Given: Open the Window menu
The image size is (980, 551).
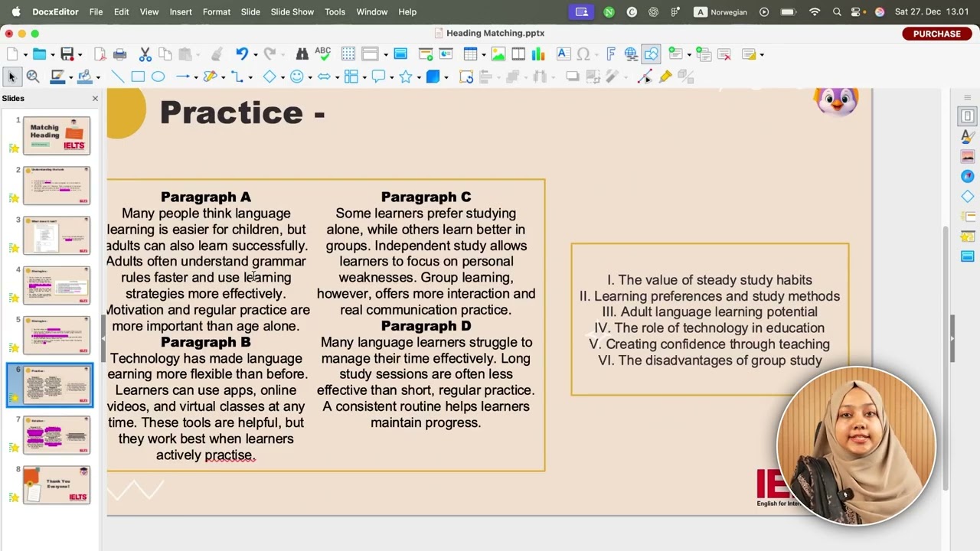Looking at the screenshot, I should pyautogui.click(x=371, y=11).
